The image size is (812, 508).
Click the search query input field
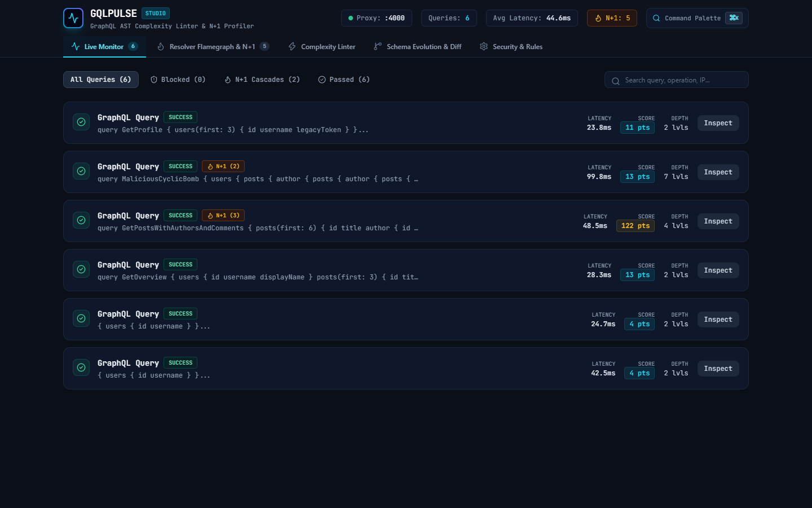click(677, 80)
